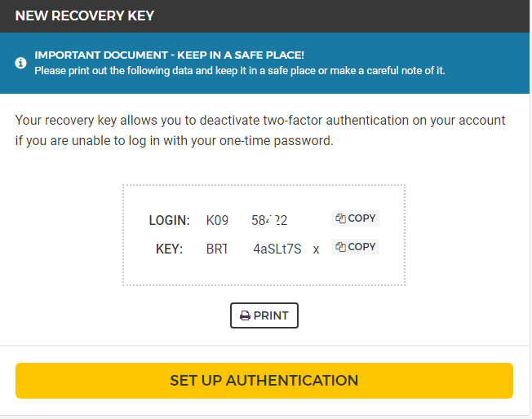
Task: Click the trailing x of the key
Action: (x=317, y=249)
